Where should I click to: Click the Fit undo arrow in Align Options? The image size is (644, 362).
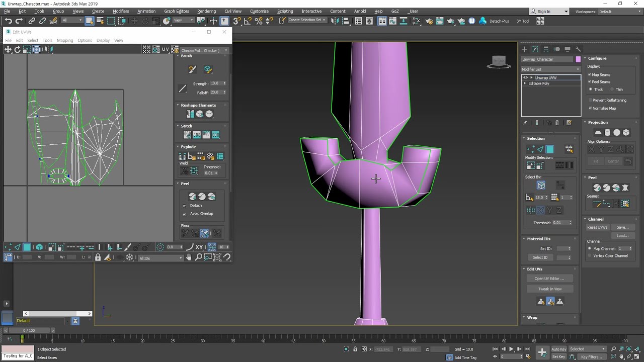[x=628, y=161]
